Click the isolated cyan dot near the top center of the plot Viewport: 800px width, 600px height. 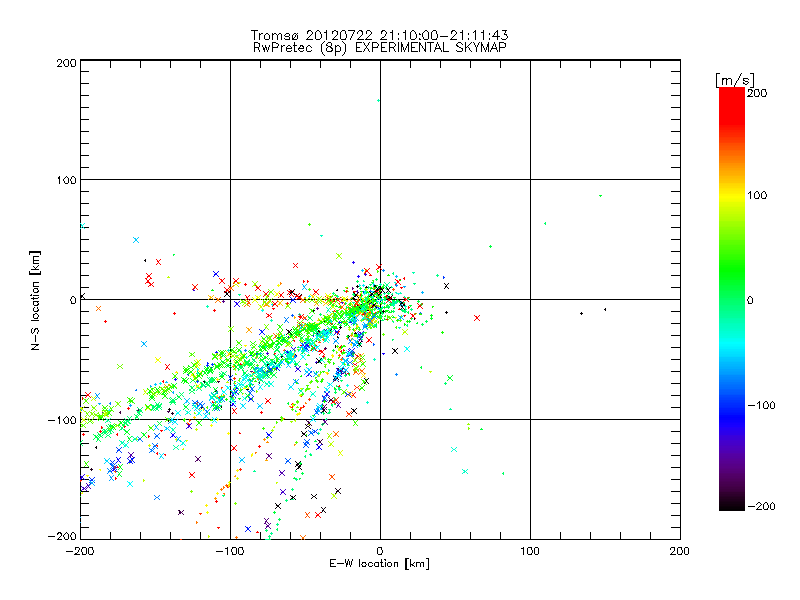(378, 101)
